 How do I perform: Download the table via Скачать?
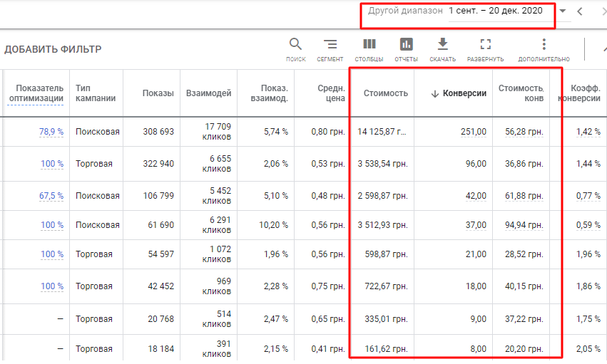pyautogui.click(x=442, y=49)
